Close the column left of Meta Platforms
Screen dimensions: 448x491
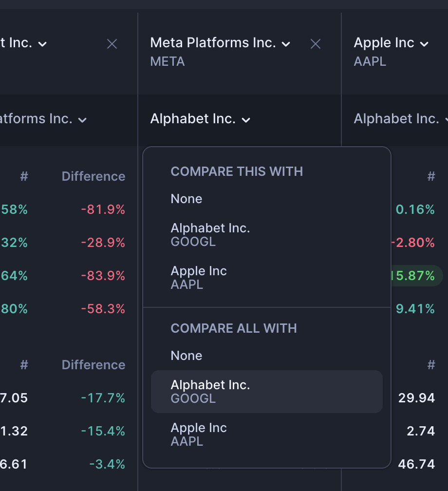112,44
